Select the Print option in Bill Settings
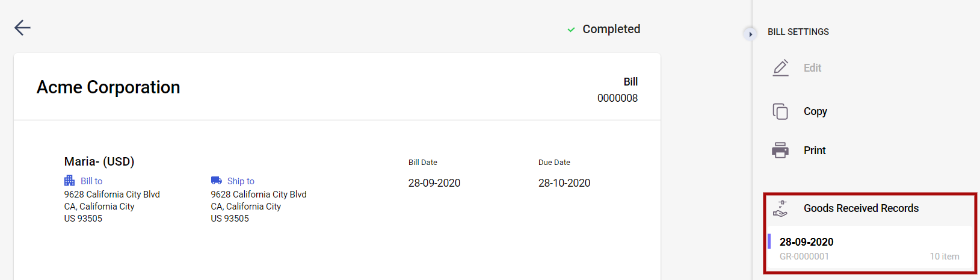The width and height of the screenshot is (980, 280). pyautogui.click(x=815, y=151)
